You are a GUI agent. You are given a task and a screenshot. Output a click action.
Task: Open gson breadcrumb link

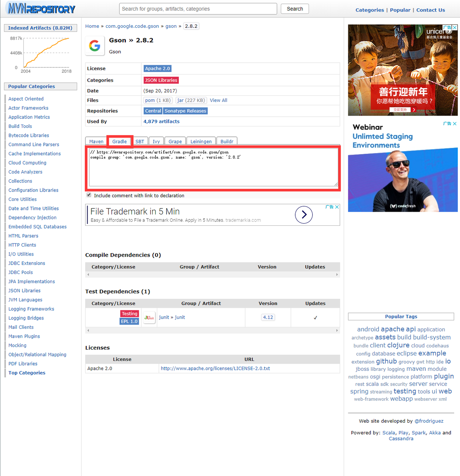[171, 26]
